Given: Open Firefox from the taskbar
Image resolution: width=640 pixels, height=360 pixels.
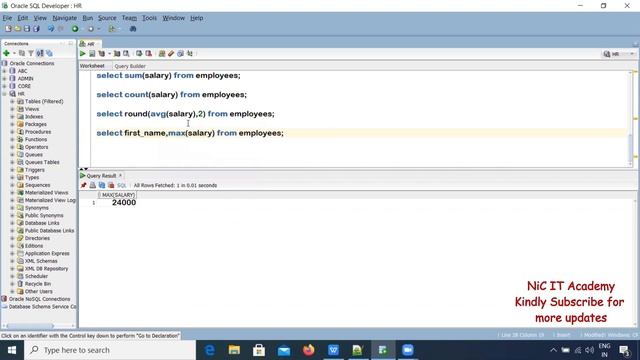Looking at the screenshot, I should point(309,350).
